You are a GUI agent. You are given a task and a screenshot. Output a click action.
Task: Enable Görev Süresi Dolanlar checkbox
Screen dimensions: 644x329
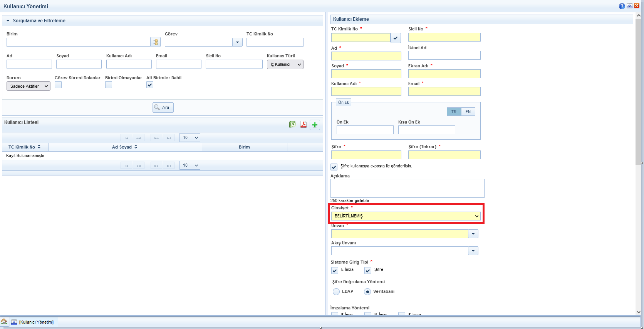58,85
